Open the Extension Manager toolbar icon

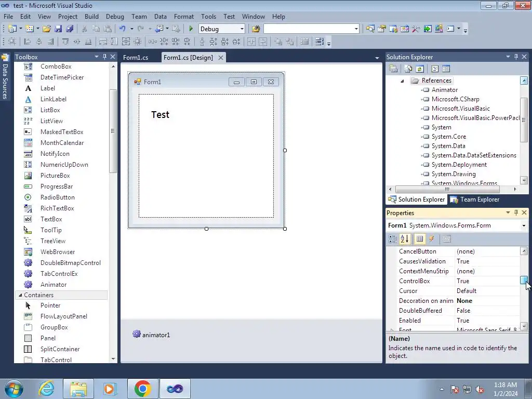pos(438,29)
